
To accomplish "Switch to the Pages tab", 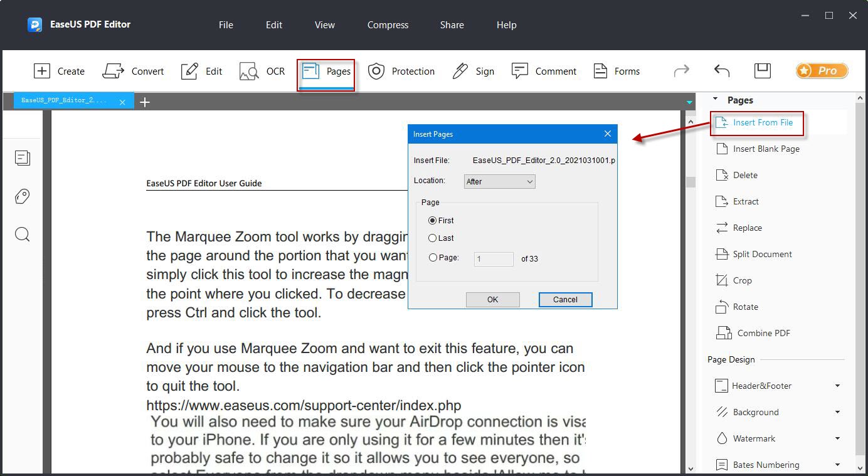I will pos(325,71).
